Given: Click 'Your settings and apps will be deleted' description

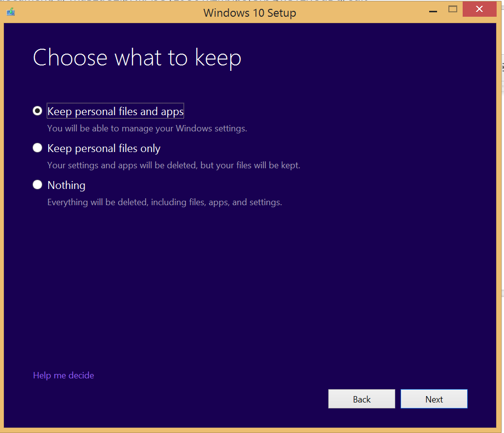Looking at the screenshot, I should point(174,165).
